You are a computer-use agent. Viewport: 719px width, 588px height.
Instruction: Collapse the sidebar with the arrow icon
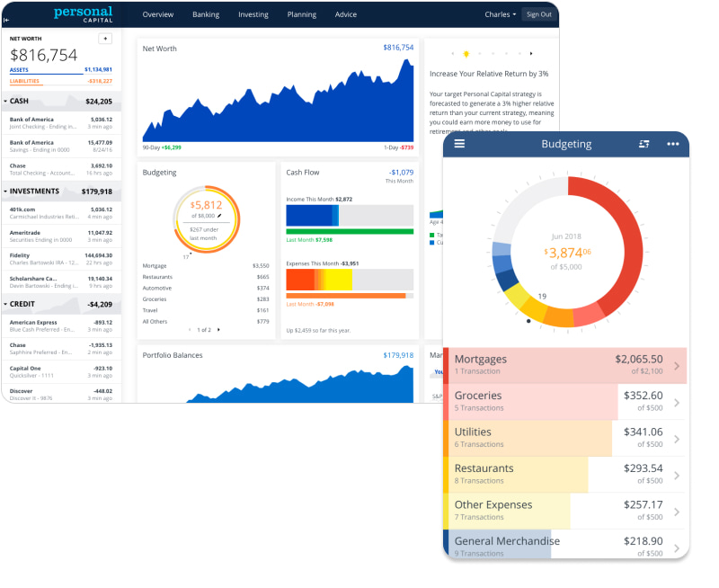tap(6, 20)
